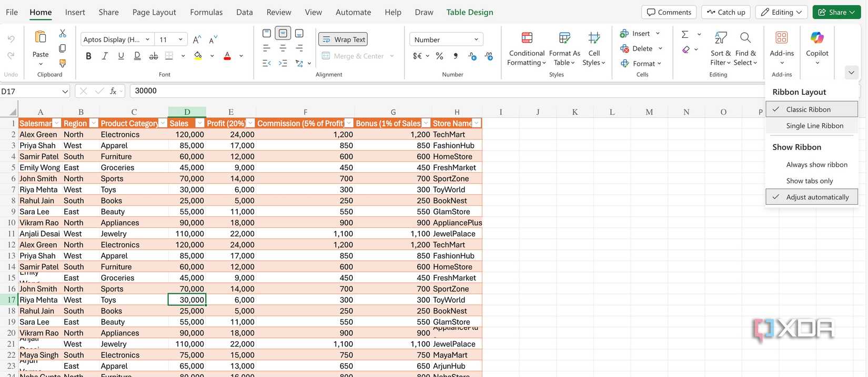Apply Double Underline formatting
This screenshot has height=377, width=868.
(137, 56)
